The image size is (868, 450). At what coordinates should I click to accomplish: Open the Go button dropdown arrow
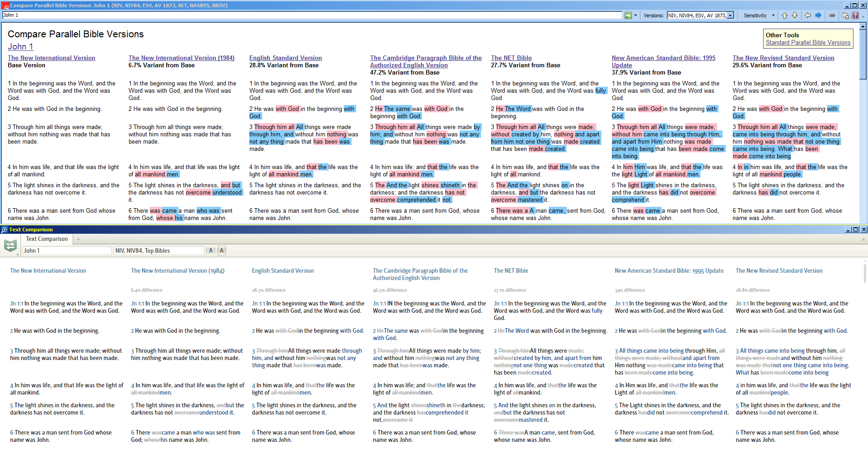coord(635,15)
